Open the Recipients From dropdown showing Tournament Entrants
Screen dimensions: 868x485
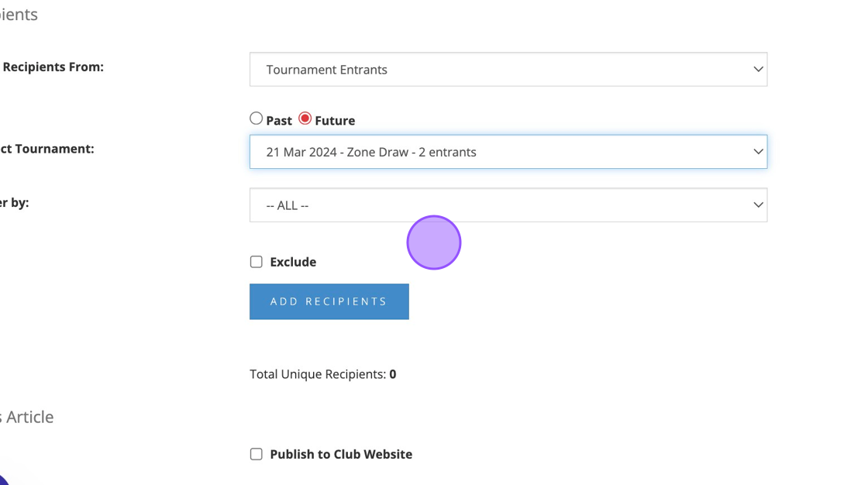coord(508,70)
